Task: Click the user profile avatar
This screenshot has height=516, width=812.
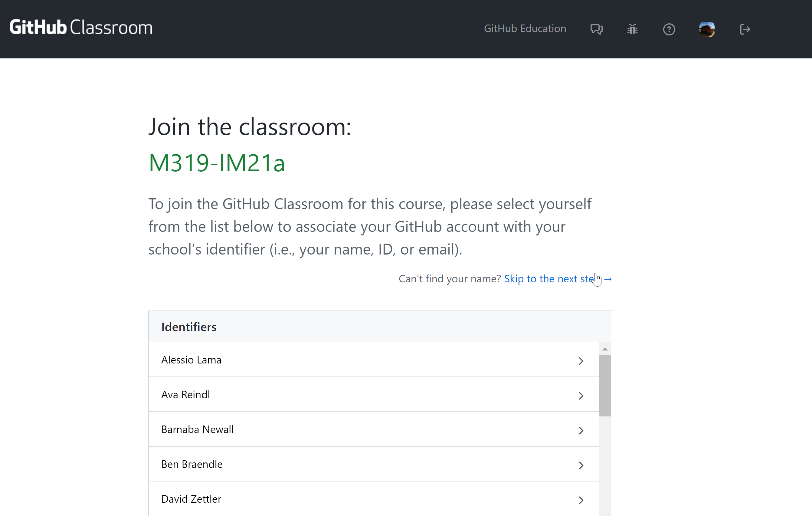Action: (x=707, y=29)
